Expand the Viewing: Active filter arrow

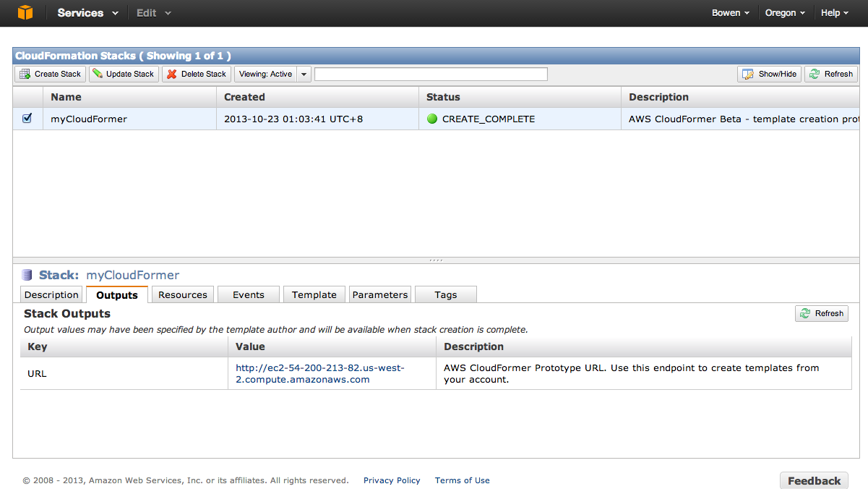click(304, 74)
